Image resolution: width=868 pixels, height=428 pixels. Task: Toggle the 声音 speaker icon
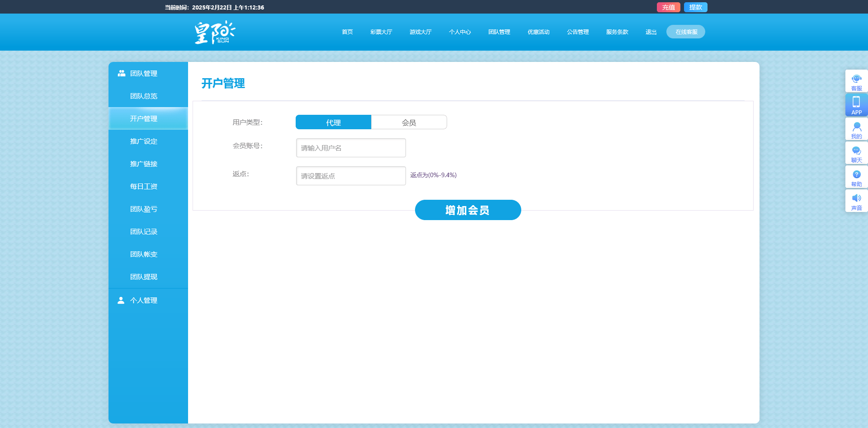[x=856, y=198]
